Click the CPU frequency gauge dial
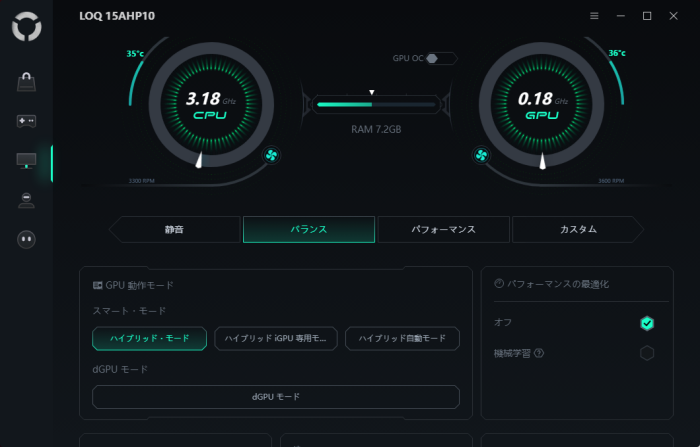700x447 pixels. pos(211,105)
